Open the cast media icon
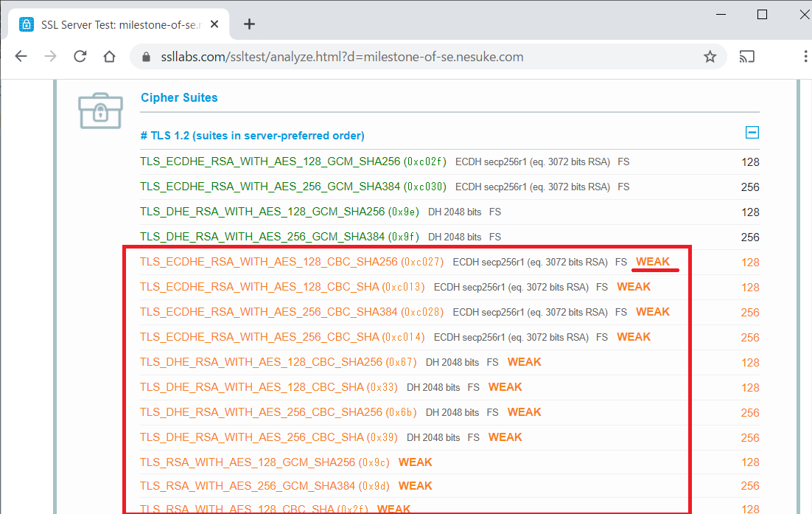This screenshot has height=514, width=812. pos(747,57)
